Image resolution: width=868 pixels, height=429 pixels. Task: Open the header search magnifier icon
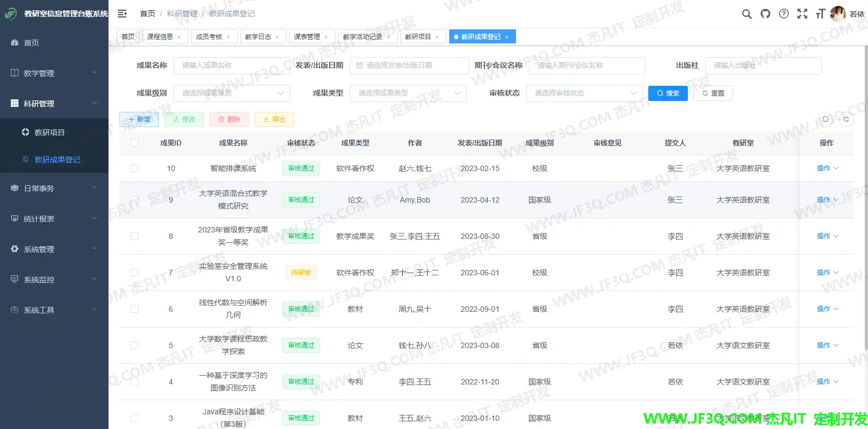pyautogui.click(x=747, y=14)
